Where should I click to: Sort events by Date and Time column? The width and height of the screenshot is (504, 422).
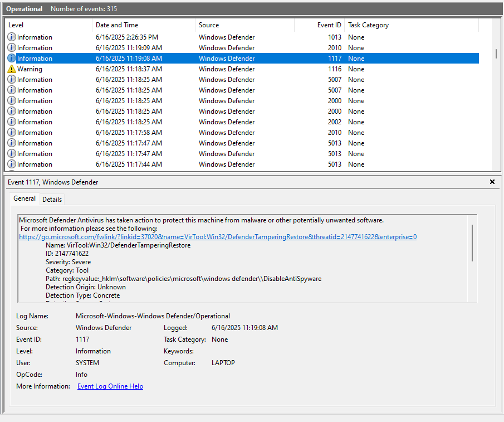point(144,25)
